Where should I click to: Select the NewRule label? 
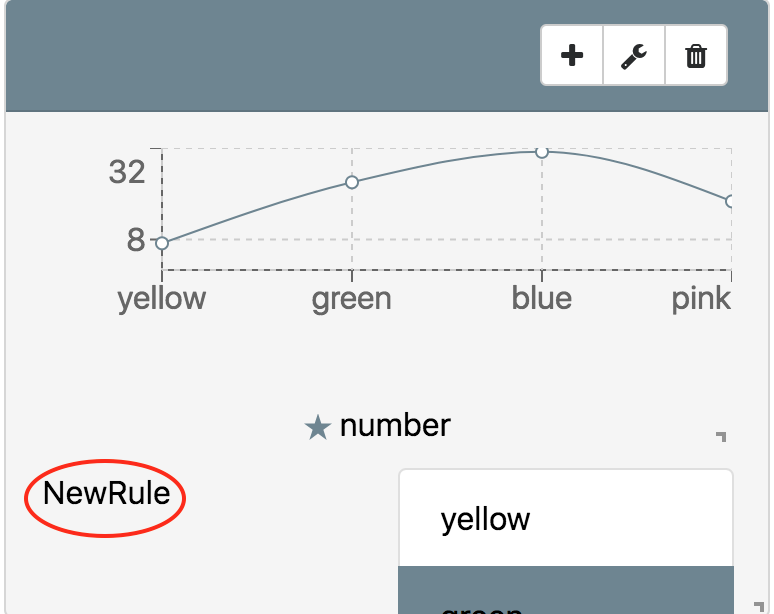[x=106, y=493]
